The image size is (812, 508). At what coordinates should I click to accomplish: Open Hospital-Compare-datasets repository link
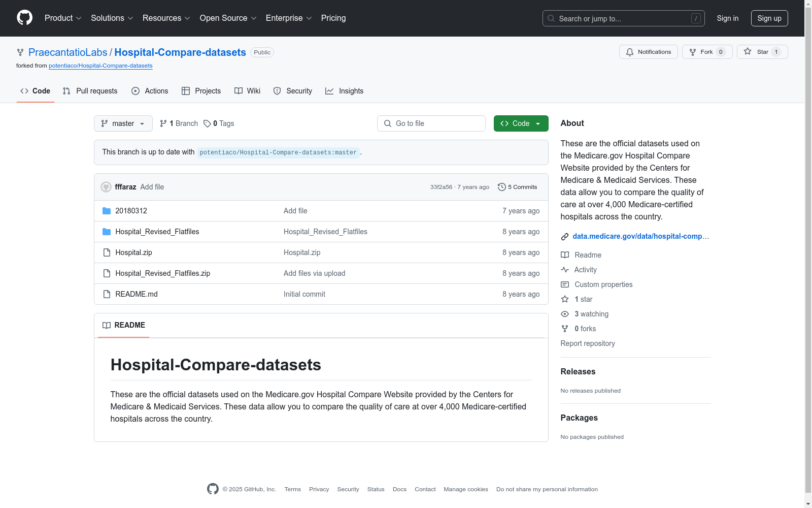click(180, 52)
